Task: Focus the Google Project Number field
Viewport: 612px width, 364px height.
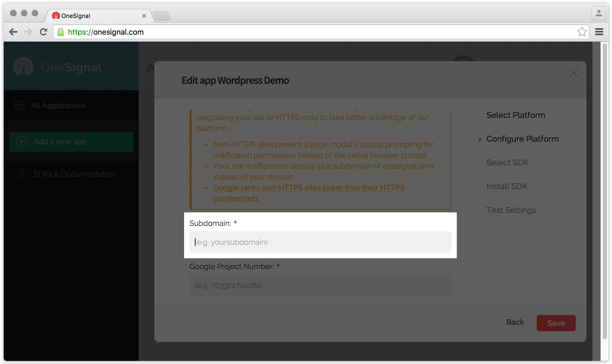Action: pyautogui.click(x=320, y=285)
